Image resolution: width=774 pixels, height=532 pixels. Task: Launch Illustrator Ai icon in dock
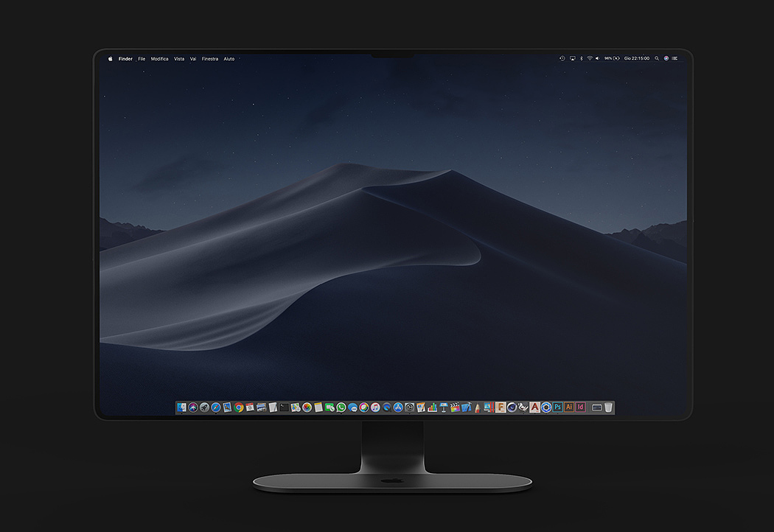click(x=568, y=407)
